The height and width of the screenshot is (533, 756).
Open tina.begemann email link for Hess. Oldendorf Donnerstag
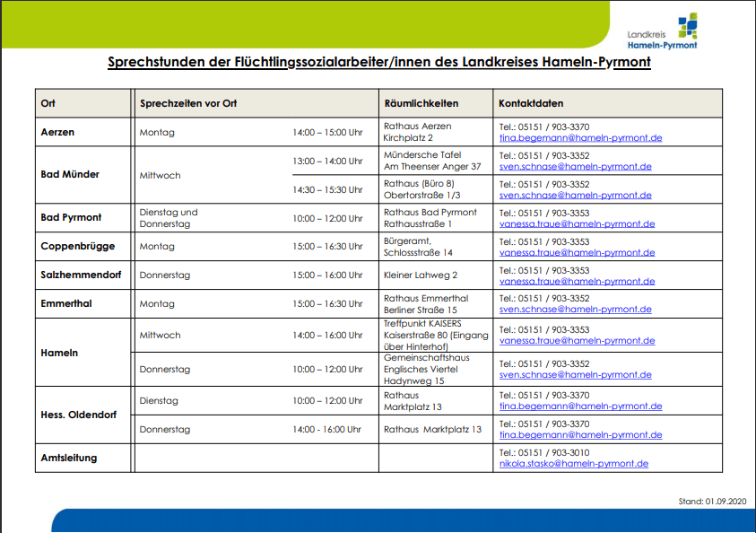pos(580,434)
